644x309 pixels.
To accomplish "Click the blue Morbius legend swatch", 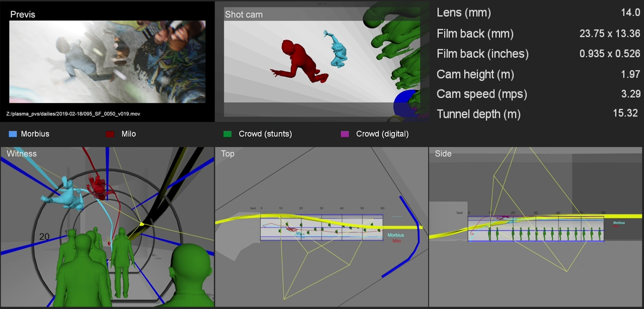I will click(13, 134).
